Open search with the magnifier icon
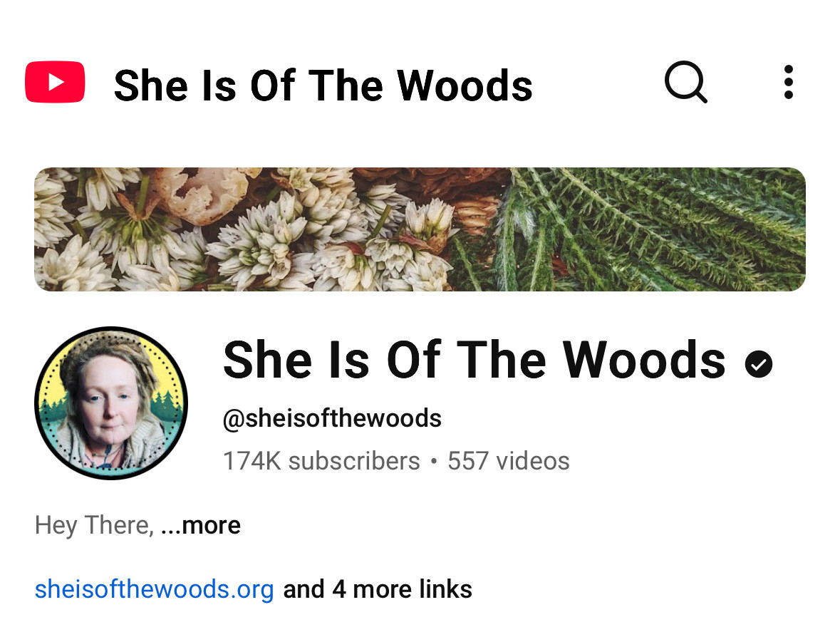This screenshot has height=627, width=840. point(685,82)
